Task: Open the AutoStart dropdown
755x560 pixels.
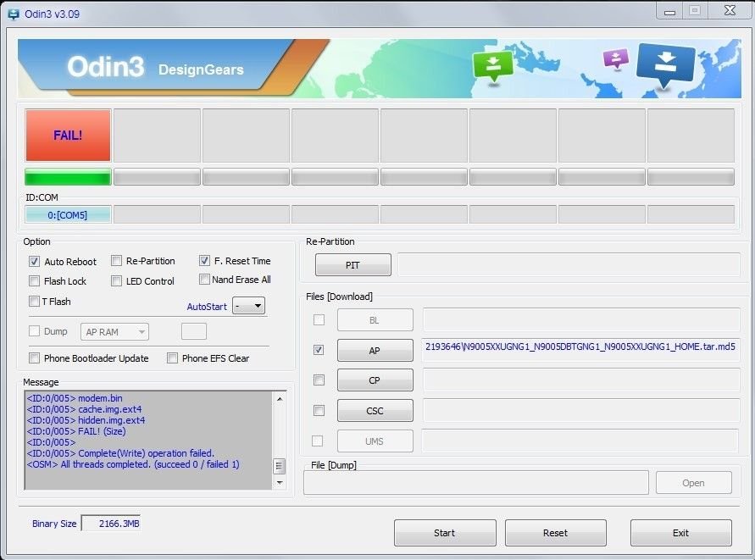Action: [x=248, y=306]
